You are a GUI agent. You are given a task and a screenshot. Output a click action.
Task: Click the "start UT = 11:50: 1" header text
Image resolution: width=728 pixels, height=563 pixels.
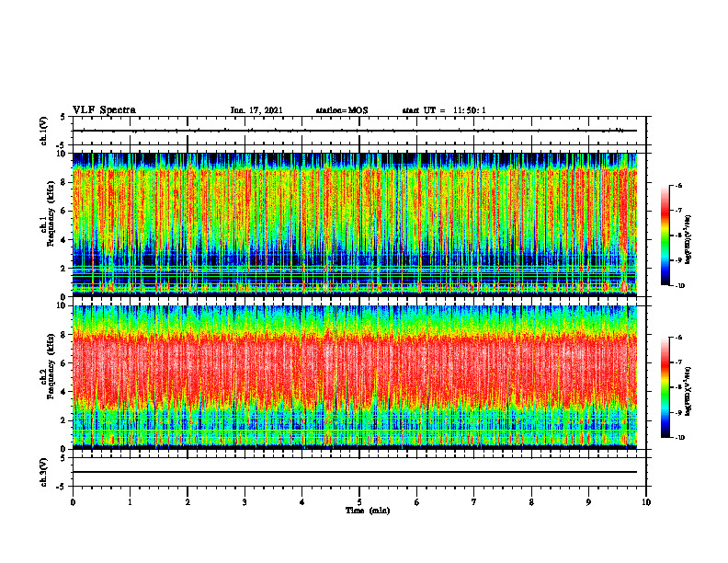444,110
